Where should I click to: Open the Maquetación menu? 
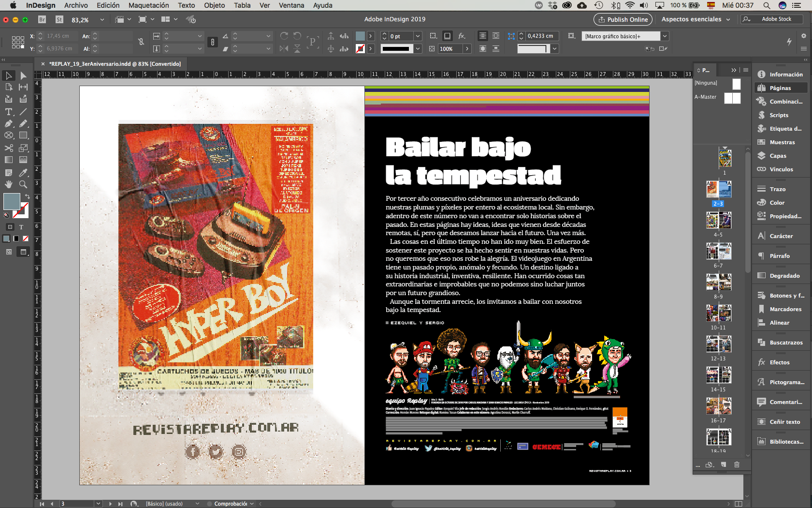click(149, 5)
